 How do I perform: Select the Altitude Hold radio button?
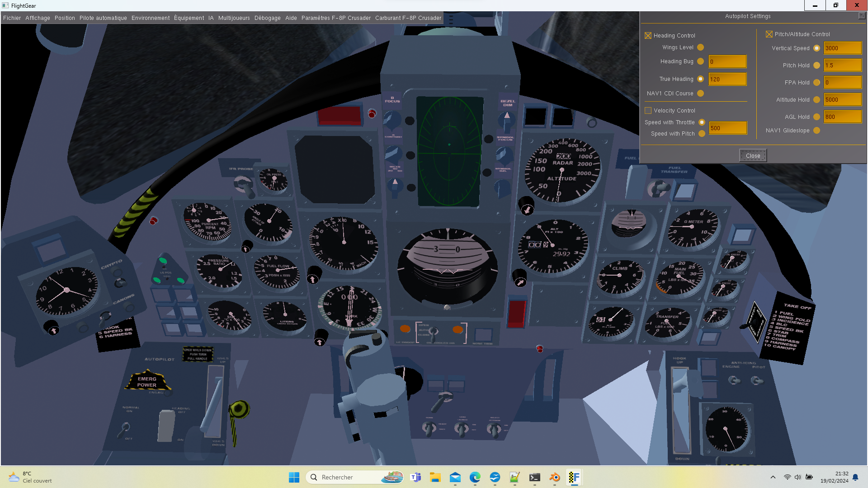coord(816,100)
